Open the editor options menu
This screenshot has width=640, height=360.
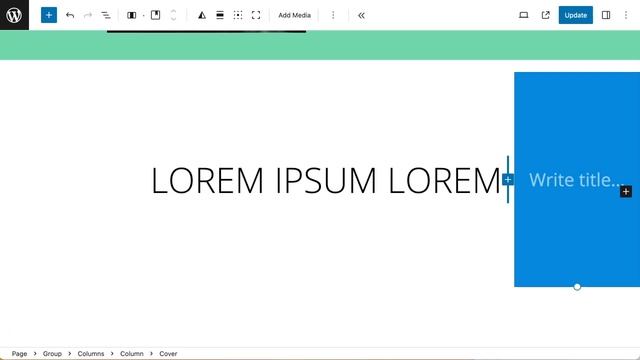(x=626, y=15)
